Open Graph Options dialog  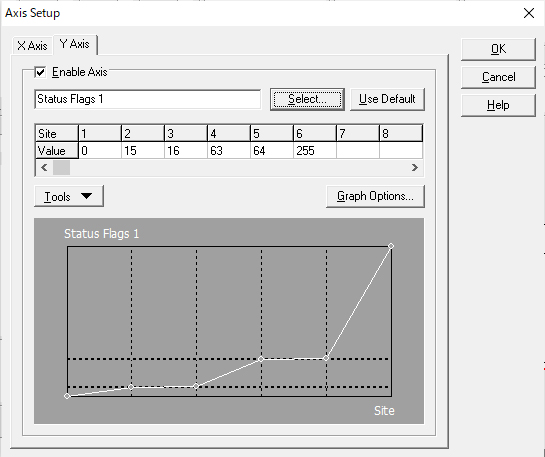coord(375,196)
